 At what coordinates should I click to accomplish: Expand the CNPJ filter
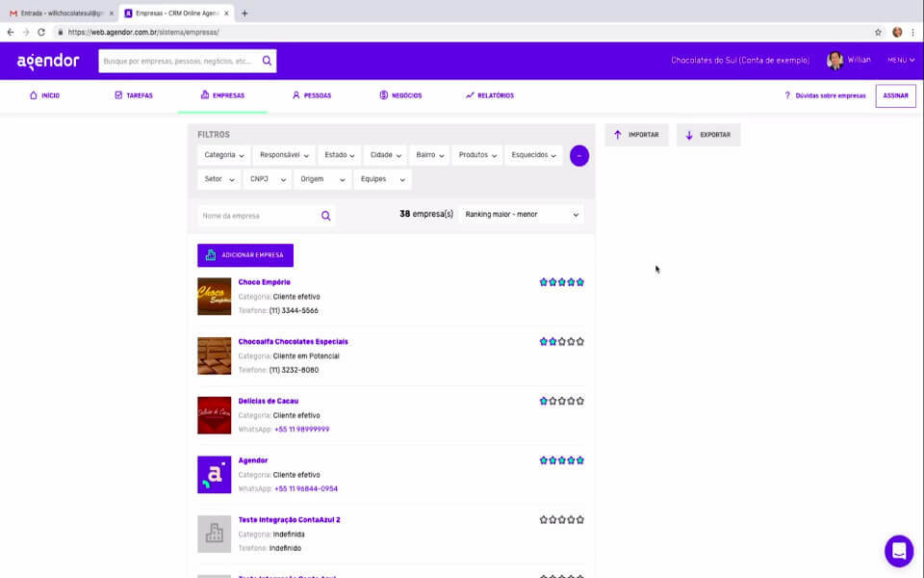pos(268,179)
